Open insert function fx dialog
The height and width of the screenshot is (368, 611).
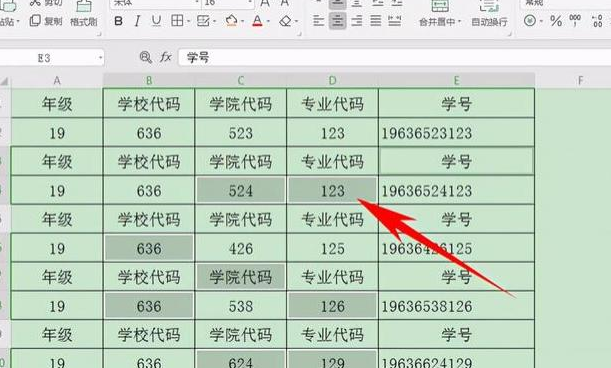click(x=166, y=58)
